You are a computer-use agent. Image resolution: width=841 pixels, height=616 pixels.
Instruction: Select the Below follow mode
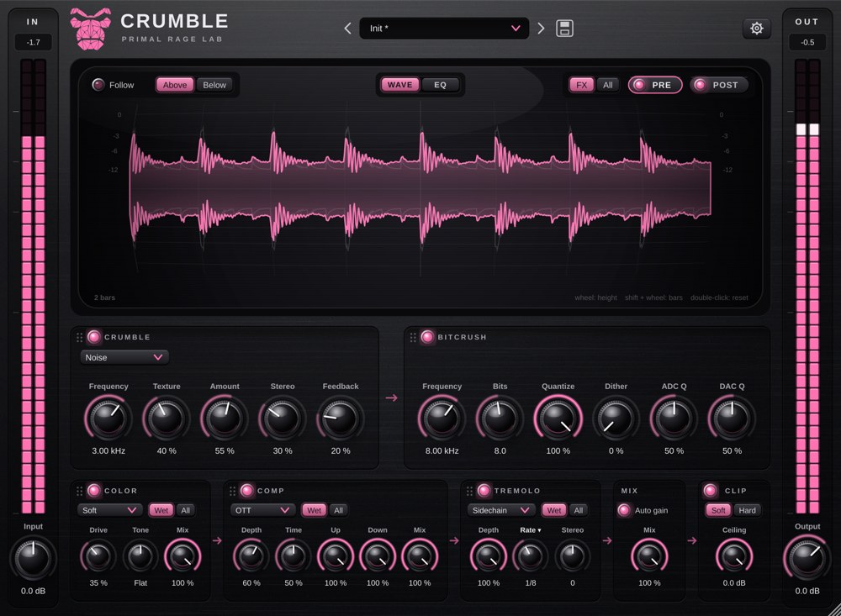point(214,85)
